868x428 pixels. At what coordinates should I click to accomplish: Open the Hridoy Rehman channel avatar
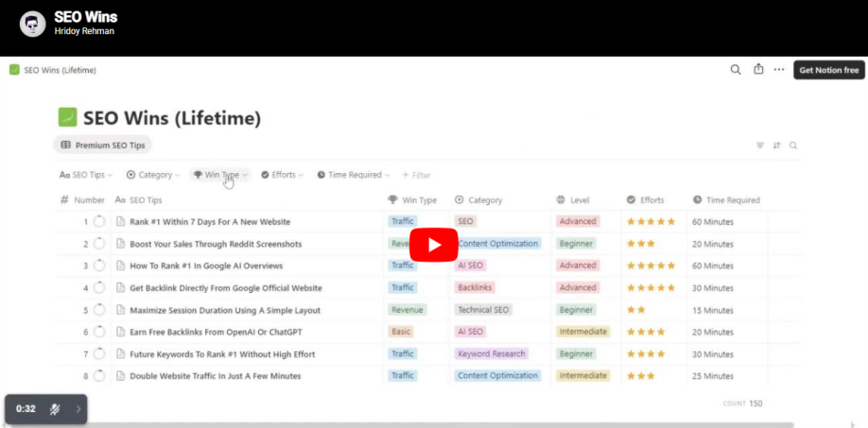point(32,24)
